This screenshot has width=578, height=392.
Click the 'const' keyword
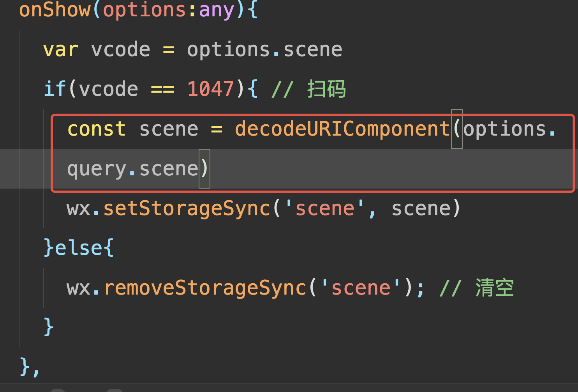[x=97, y=129]
